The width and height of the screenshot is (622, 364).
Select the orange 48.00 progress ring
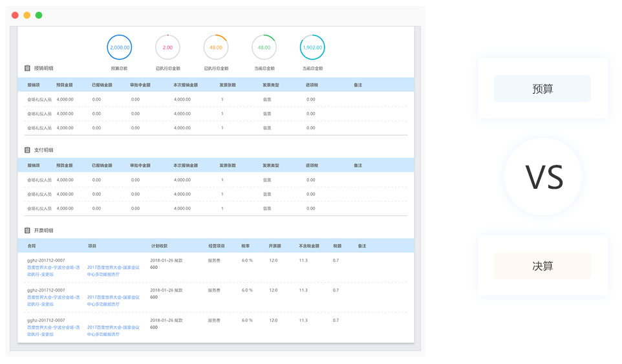(x=215, y=47)
